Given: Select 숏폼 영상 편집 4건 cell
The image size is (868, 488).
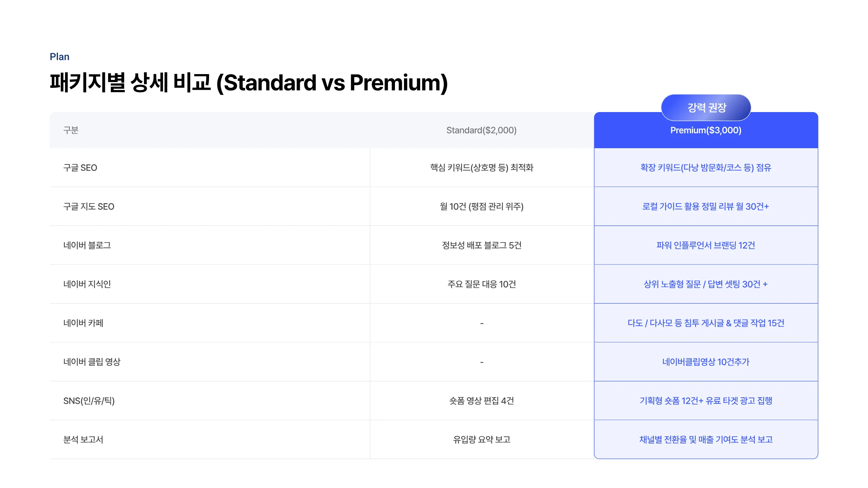Looking at the screenshot, I should (x=482, y=401).
